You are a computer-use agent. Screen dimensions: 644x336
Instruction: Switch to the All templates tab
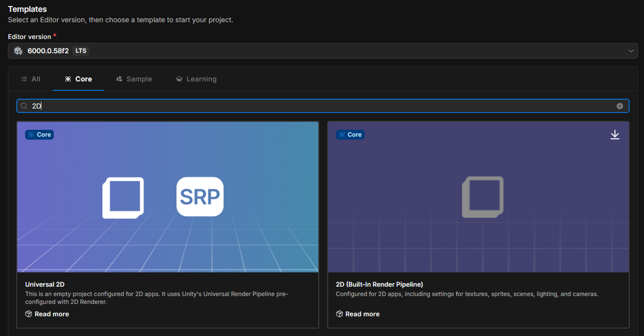(31, 79)
